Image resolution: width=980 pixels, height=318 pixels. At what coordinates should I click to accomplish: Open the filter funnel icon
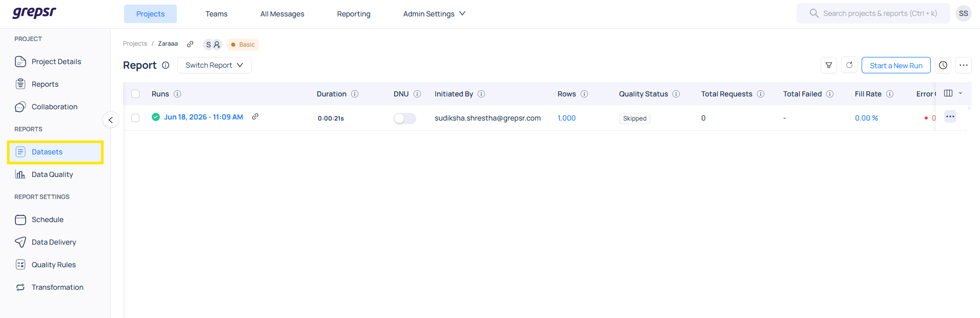tap(829, 65)
